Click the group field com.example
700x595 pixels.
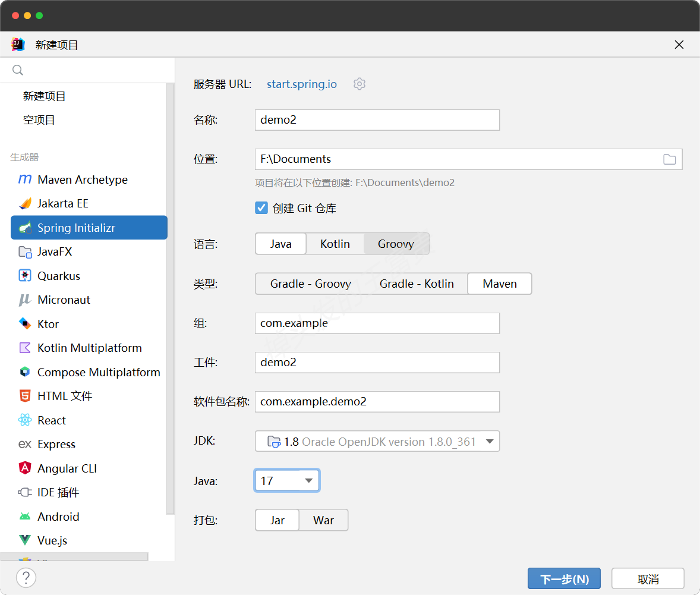point(377,323)
